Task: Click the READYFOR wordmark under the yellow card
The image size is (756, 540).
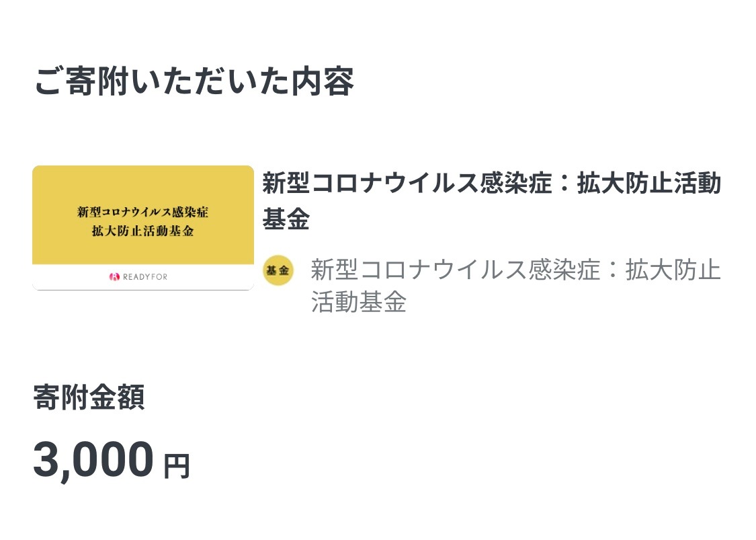Action: (145, 277)
